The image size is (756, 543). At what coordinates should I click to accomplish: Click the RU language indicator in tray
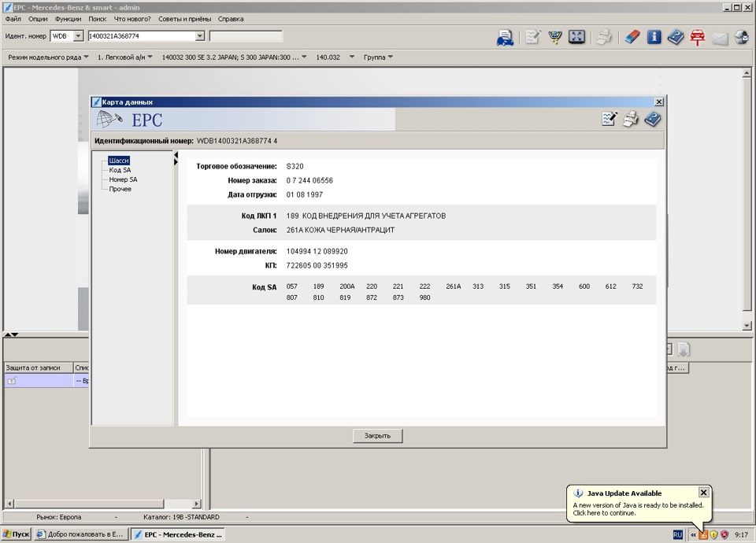pos(678,534)
